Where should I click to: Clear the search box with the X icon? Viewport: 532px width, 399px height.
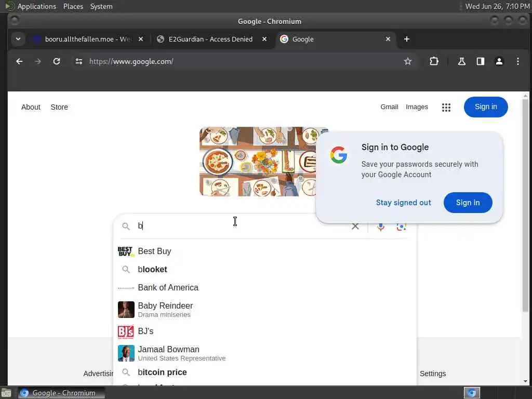(x=355, y=227)
